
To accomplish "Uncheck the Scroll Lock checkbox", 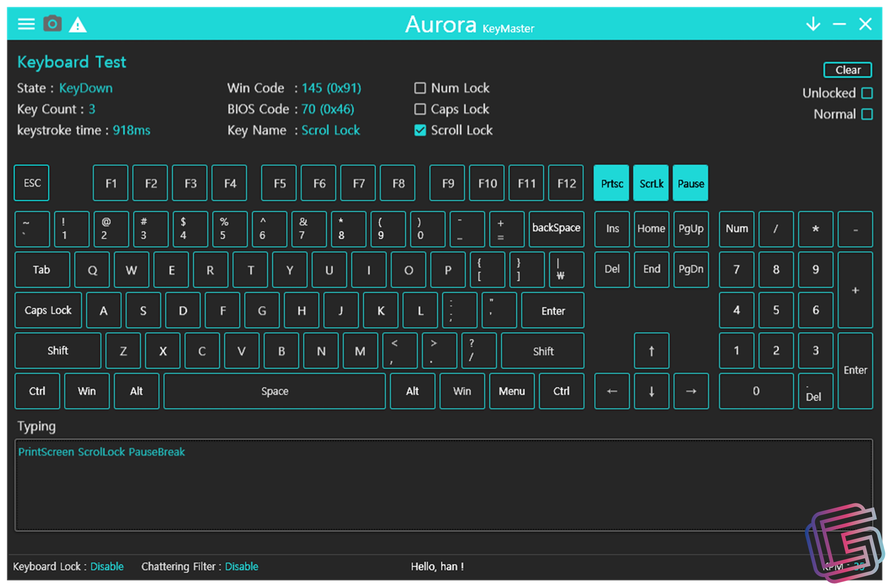I will point(420,130).
